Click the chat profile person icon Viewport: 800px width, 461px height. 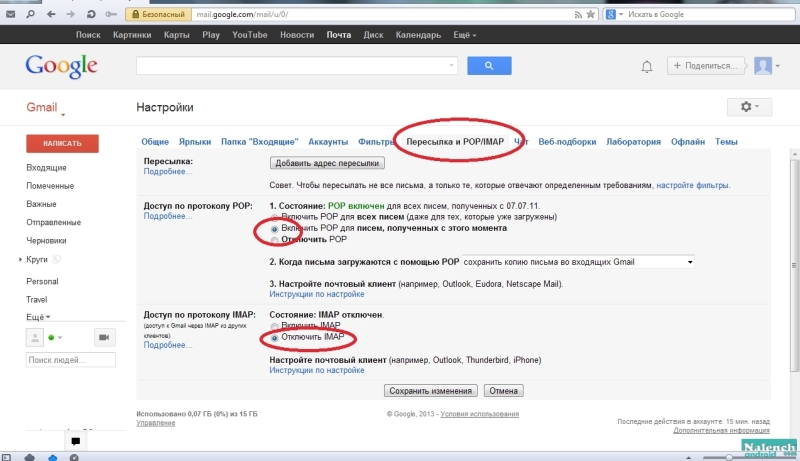tap(35, 338)
